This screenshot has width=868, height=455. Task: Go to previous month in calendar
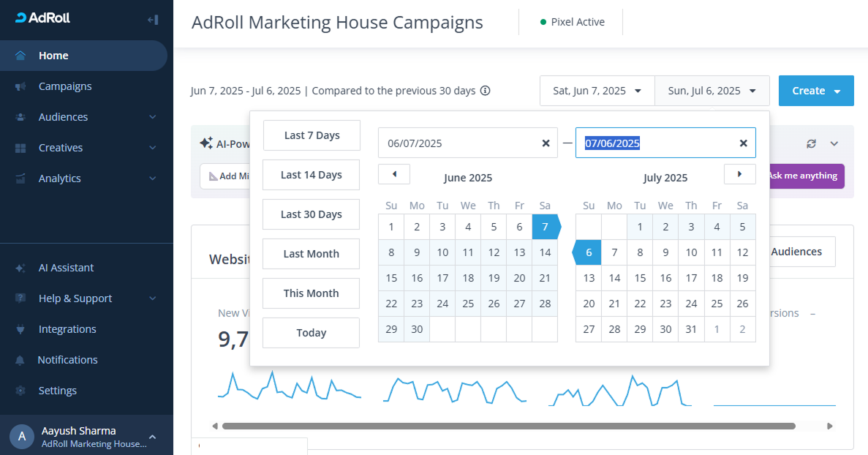point(394,174)
